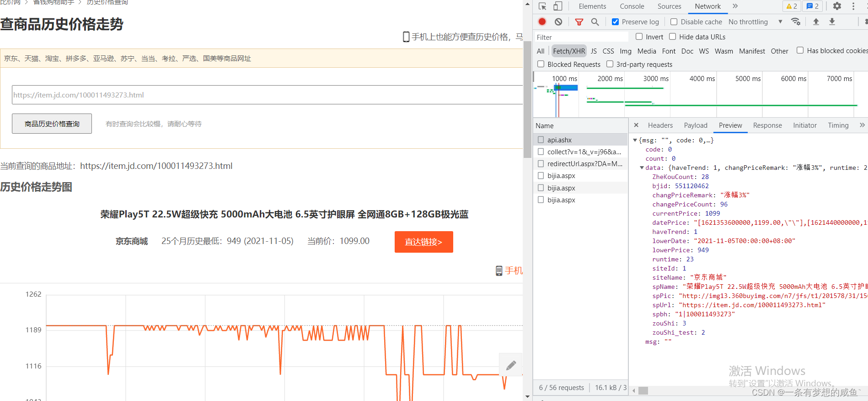The width and height of the screenshot is (868, 401).
Task: Enable the Disable cache checkbox
Action: 674,22
